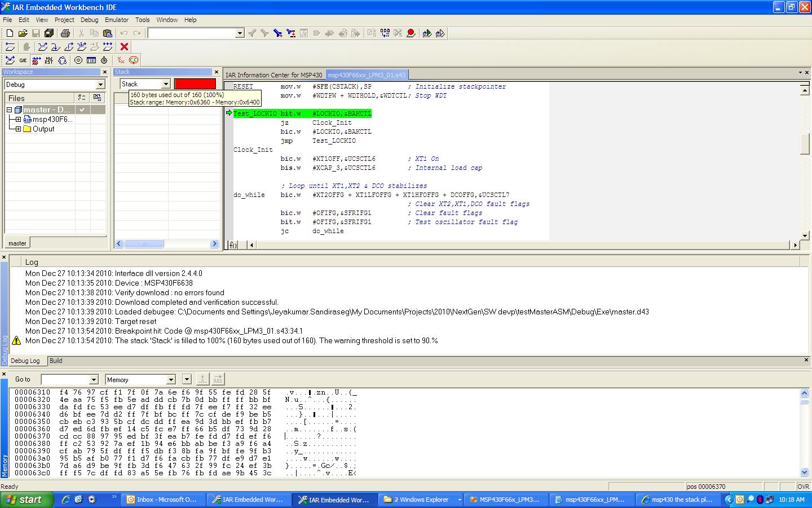Screen dimensions: 812x508
Task: Open the Project menu
Action: coord(64,20)
